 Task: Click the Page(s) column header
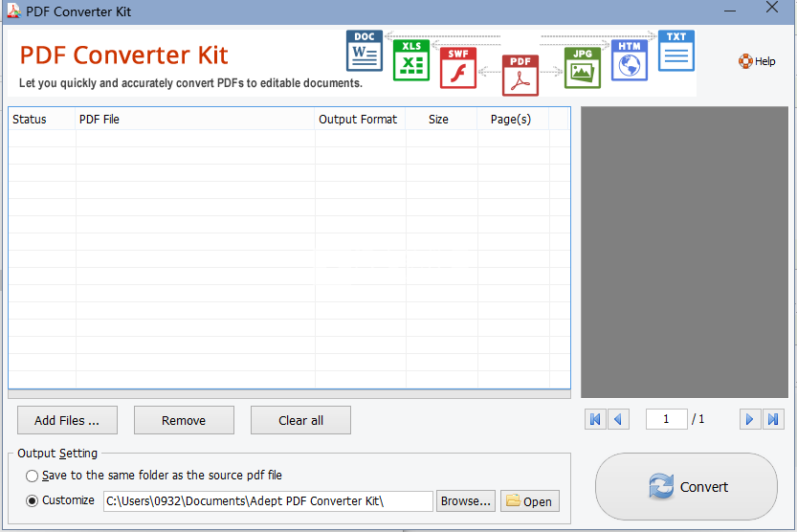point(513,120)
